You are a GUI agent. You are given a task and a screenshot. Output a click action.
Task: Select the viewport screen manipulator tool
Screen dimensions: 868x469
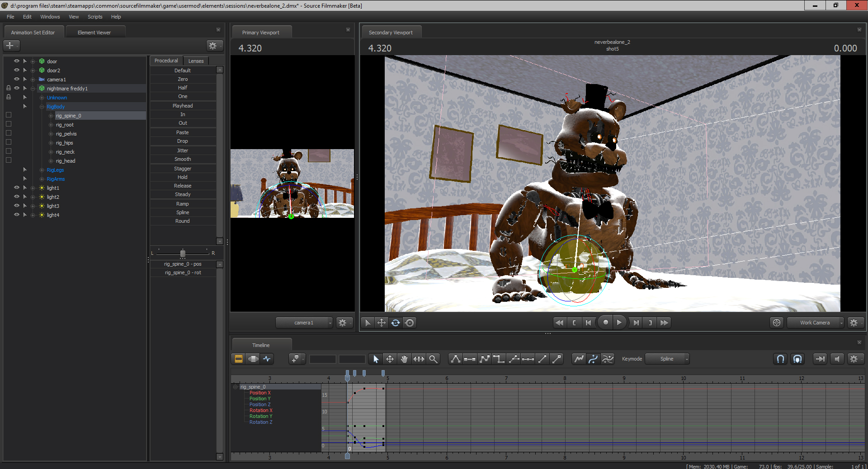click(x=410, y=323)
